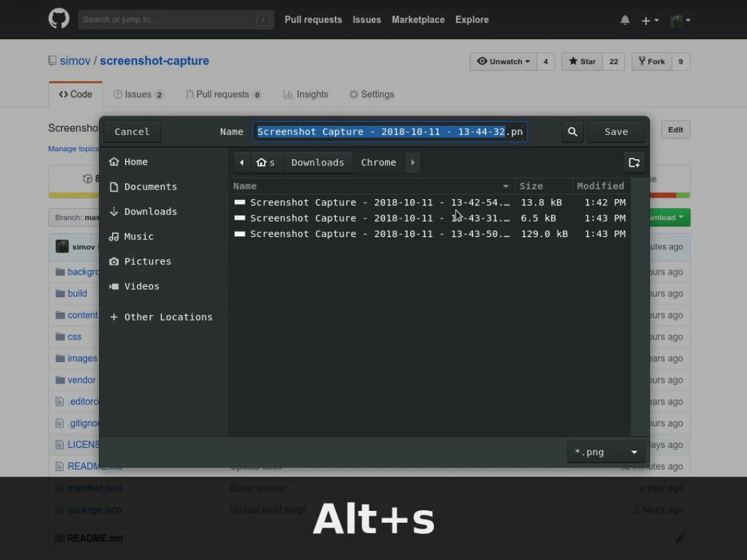Screen dimensions: 747x560
Task: Expand the plus create-new dropdown
Action: click(650, 21)
